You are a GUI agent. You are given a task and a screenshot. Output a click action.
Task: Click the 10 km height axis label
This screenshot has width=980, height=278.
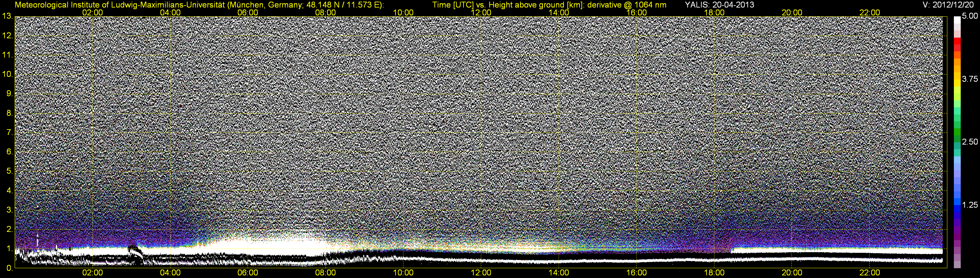pyautogui.click(x=7, y=75)
